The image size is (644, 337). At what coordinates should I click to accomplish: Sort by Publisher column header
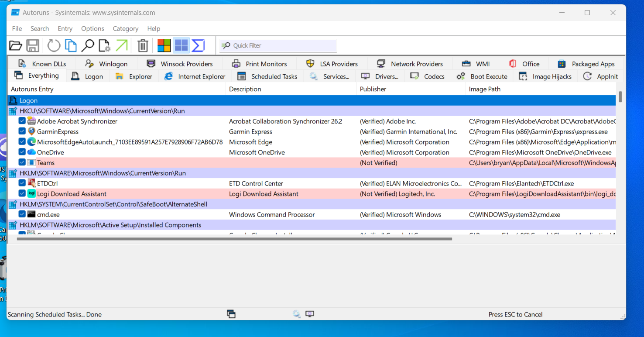coord(411,89)
